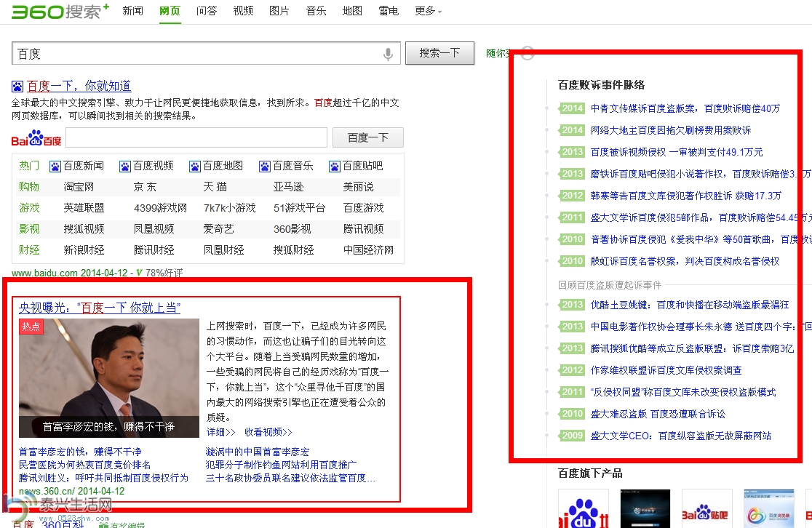The image size is (812, 528).
Task: Open the 亚马逊 link
Action: coord(288,187)
